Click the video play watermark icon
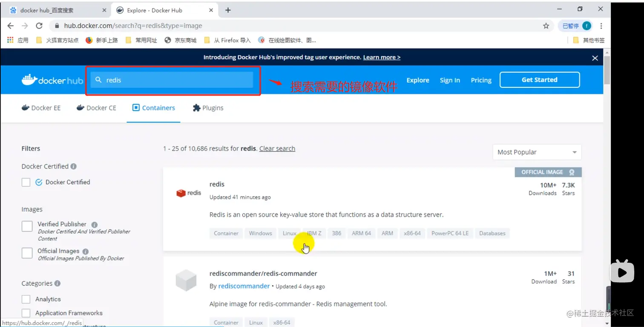This screenshot has height=327, width=644. 622,271
